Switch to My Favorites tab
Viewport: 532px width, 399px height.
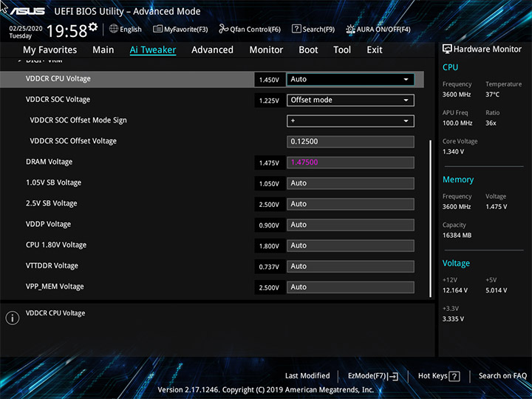(50, 50)
